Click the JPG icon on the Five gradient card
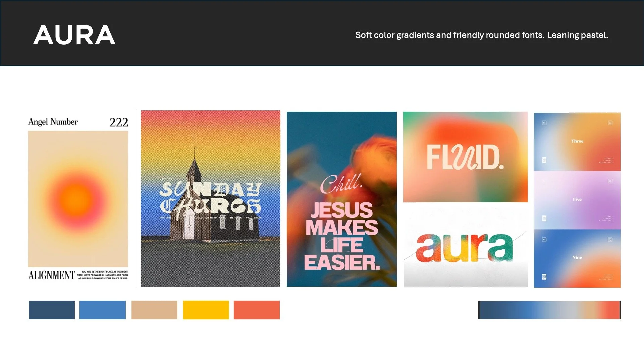Image resolution: width=644 pixels, height=362 pixels. [x=610, y=181]
